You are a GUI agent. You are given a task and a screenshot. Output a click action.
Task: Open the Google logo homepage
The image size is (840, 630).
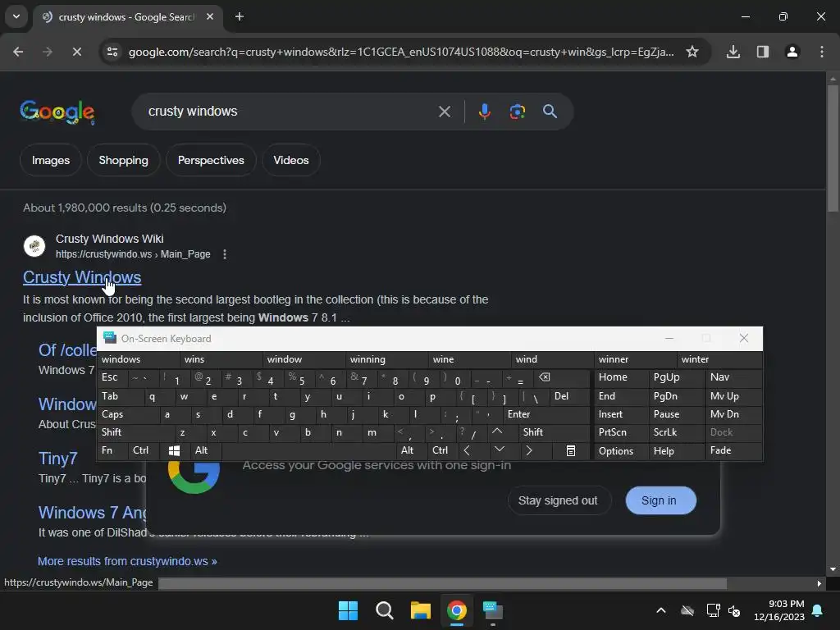57,112
